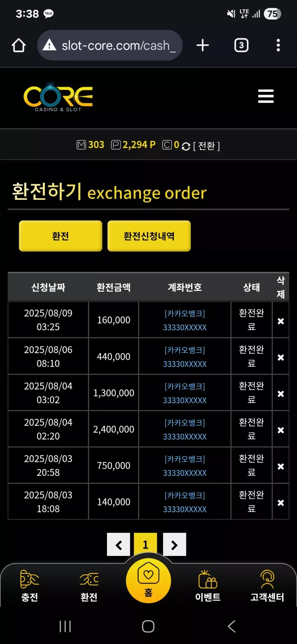Click the CORE Casino & Slot logo
The image size is (297, 644).
[58, 98]
